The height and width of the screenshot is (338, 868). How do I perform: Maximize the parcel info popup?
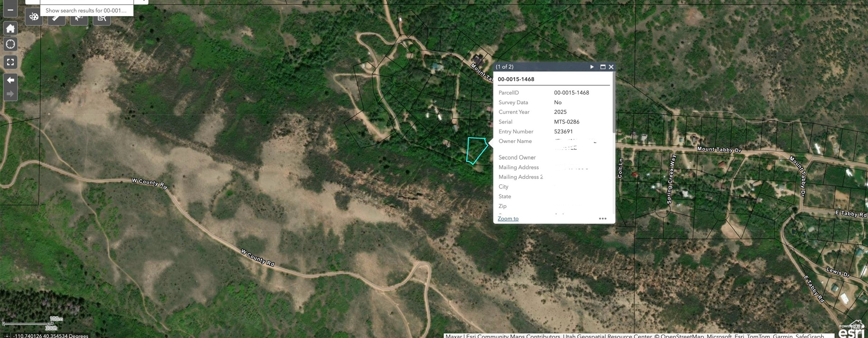coord(603,67)
